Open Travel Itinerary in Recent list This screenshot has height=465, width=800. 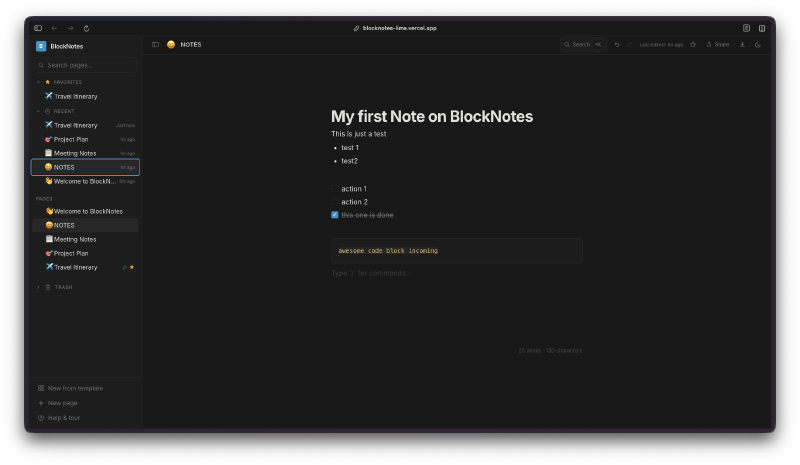click(x=85, y=125)
